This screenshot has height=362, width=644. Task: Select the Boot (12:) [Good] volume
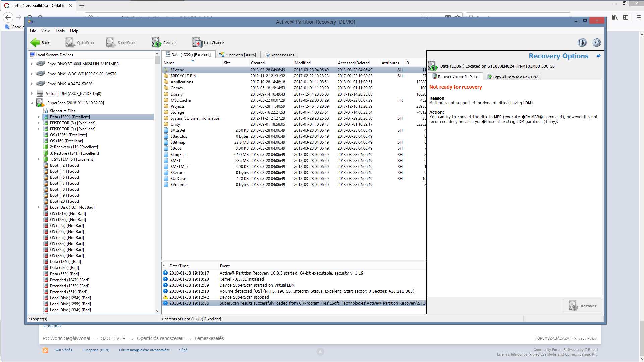coord(65,165)
